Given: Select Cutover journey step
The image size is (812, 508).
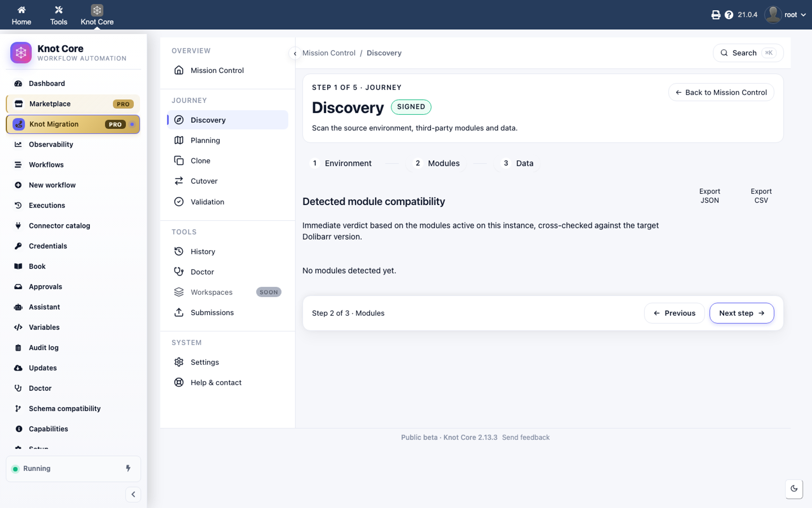Looking at the screenshot, I should click(x=228, y=181).
